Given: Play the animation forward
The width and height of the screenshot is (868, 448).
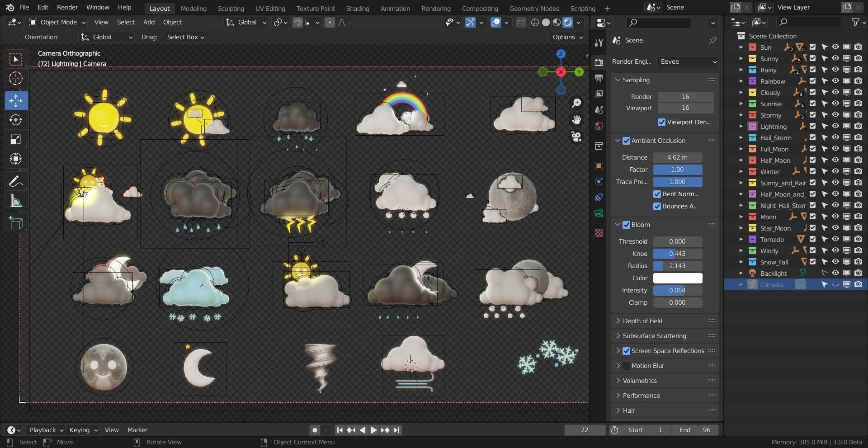Looking at the screenshot, I should [373, 430].
